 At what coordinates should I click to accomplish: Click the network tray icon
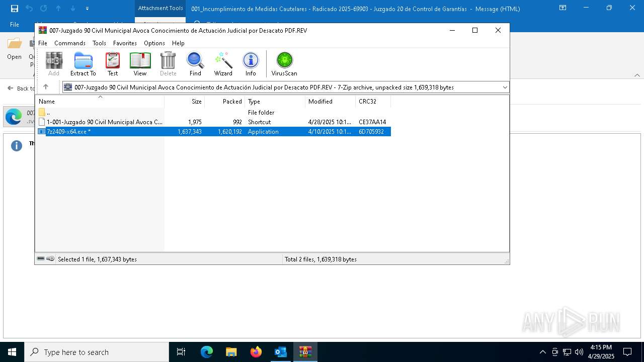pyautogui.click(x=567, y=352)
